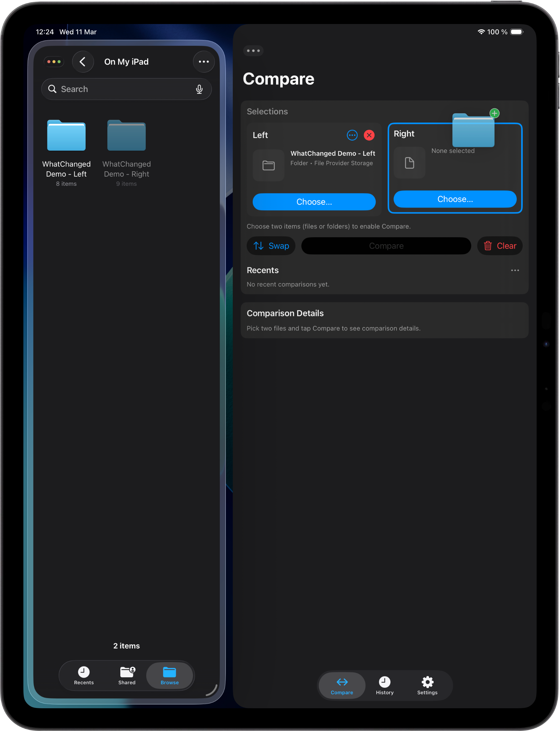Open the History tab
Image resolution: width=560 pixels, height=731 pixels.
click(x=384, y=685)
